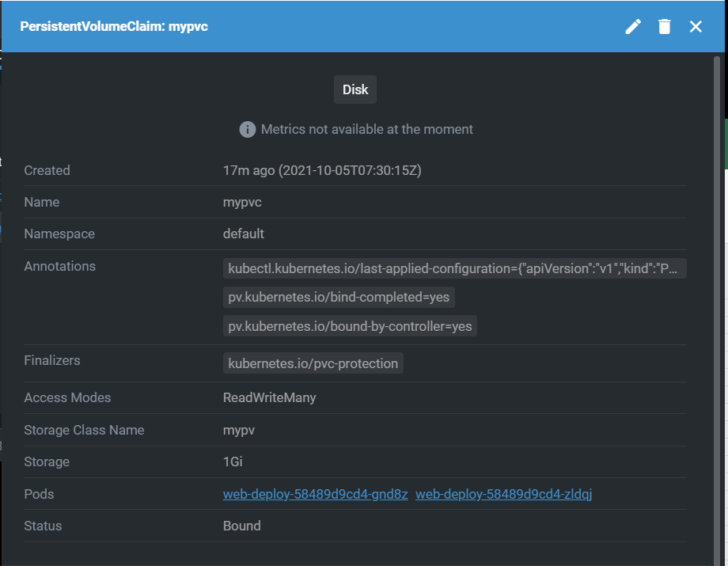Click the pvc-protection finalizer badge
728x566 pixels.
point(313,363)
